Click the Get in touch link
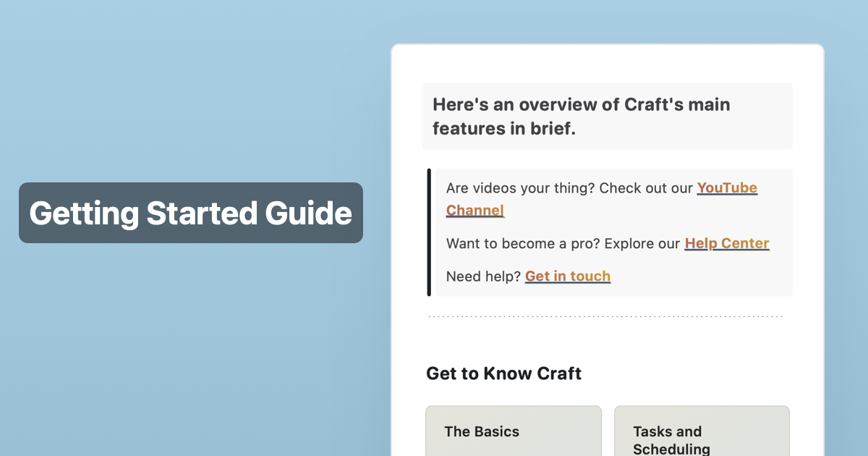 (x=568, y=276)
